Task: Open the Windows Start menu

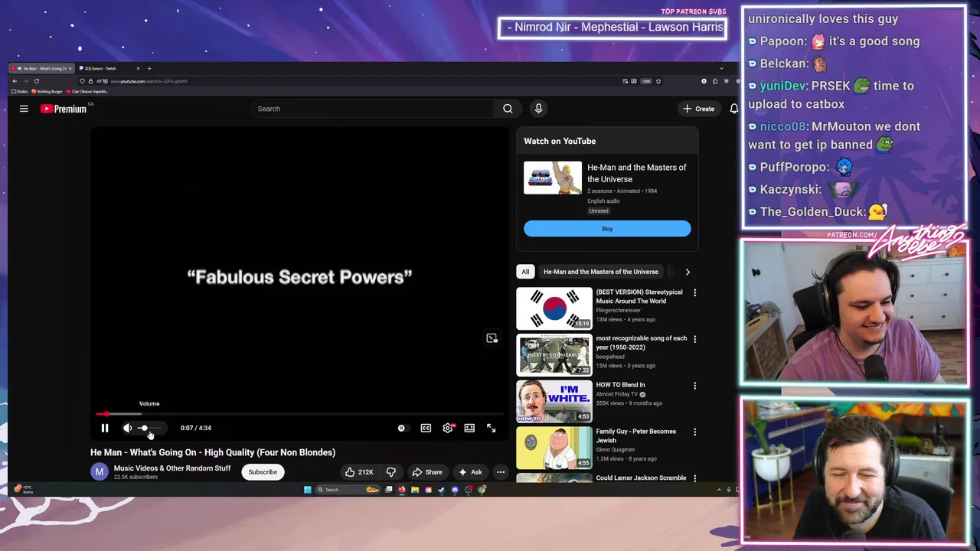Action: pos(308,490)
